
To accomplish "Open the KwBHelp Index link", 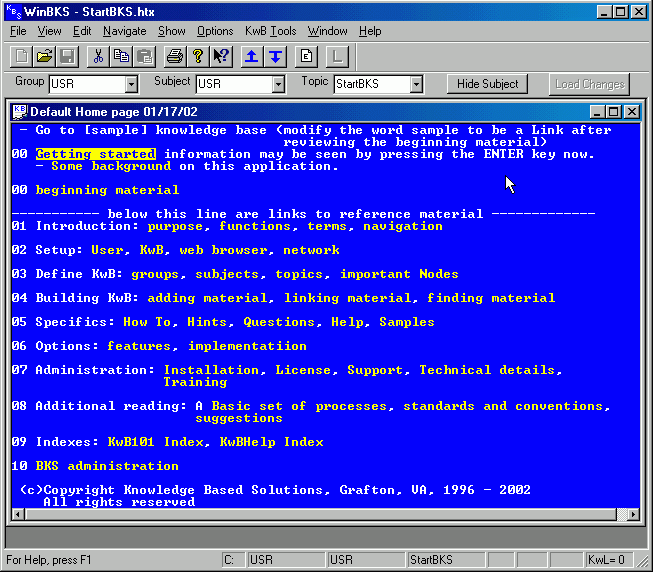I will (x=272, y=442).
